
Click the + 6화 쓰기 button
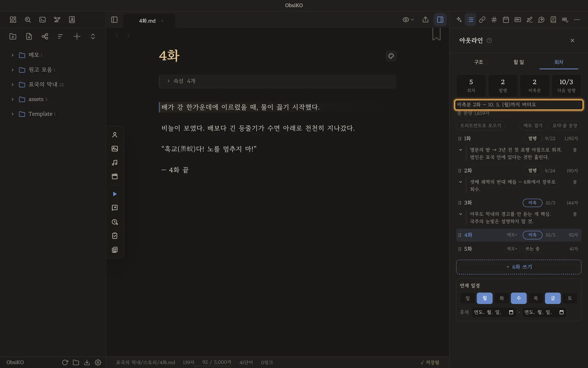519,267
